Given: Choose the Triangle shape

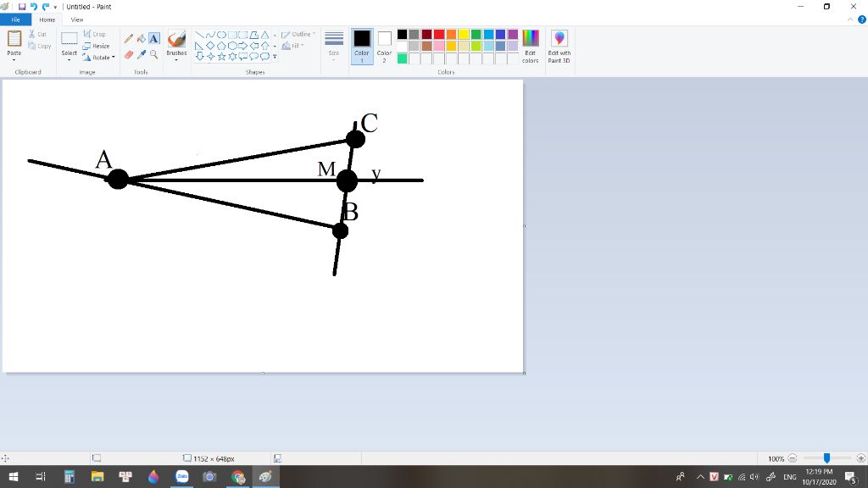Looking at the screenshot, I should click(265, 35).
